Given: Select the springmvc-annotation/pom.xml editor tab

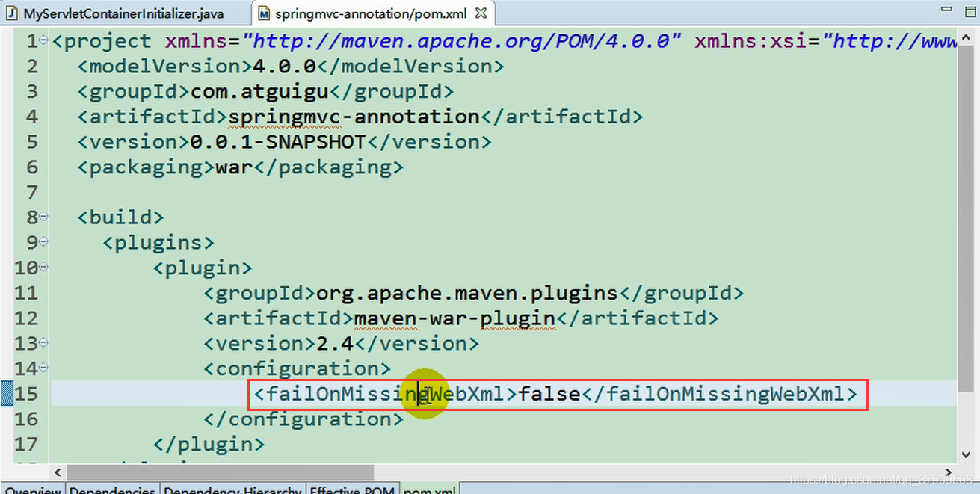Looking at the screenshot, I should pyautogui.click(x=370, y=13).
